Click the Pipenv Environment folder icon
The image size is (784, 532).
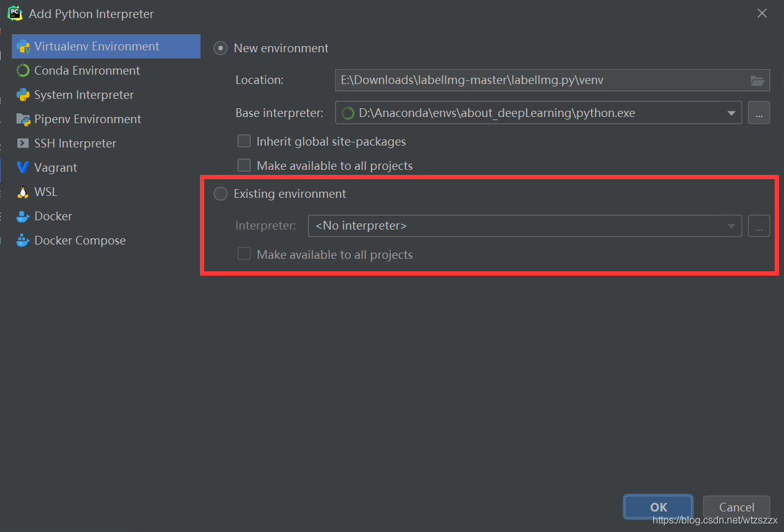23,119
